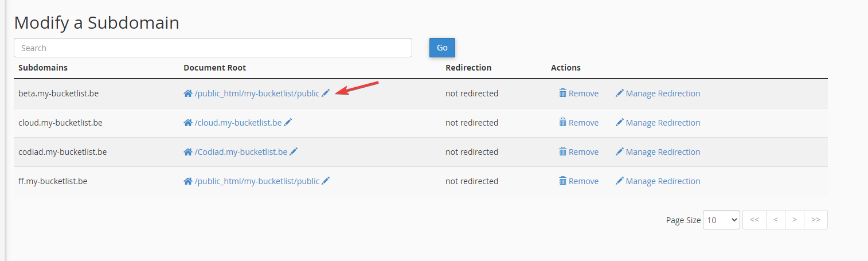Go to the first page of results

754,220
